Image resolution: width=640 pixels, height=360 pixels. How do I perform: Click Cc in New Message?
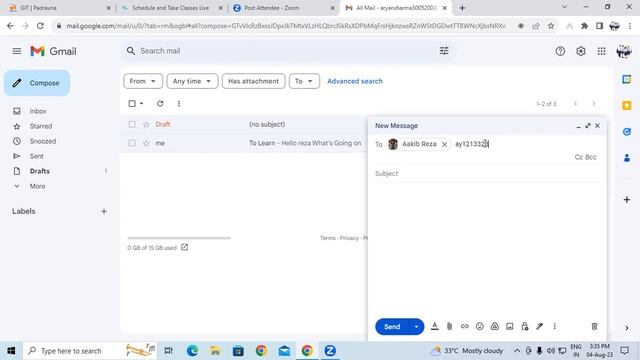click(x=578, y=157)
